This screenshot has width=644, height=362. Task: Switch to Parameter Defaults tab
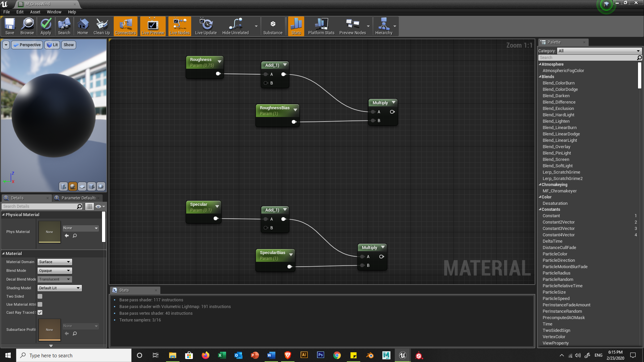[78, 198]
